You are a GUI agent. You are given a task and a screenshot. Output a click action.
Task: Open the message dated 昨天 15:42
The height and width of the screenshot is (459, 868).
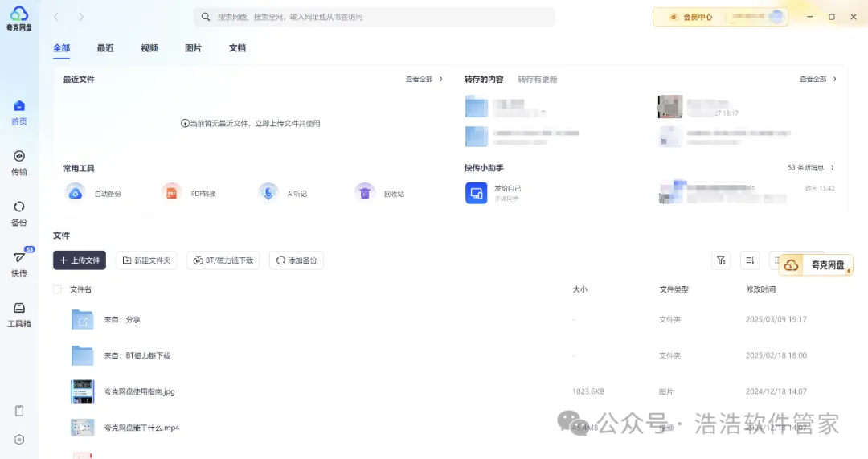[x=747, y=192]
